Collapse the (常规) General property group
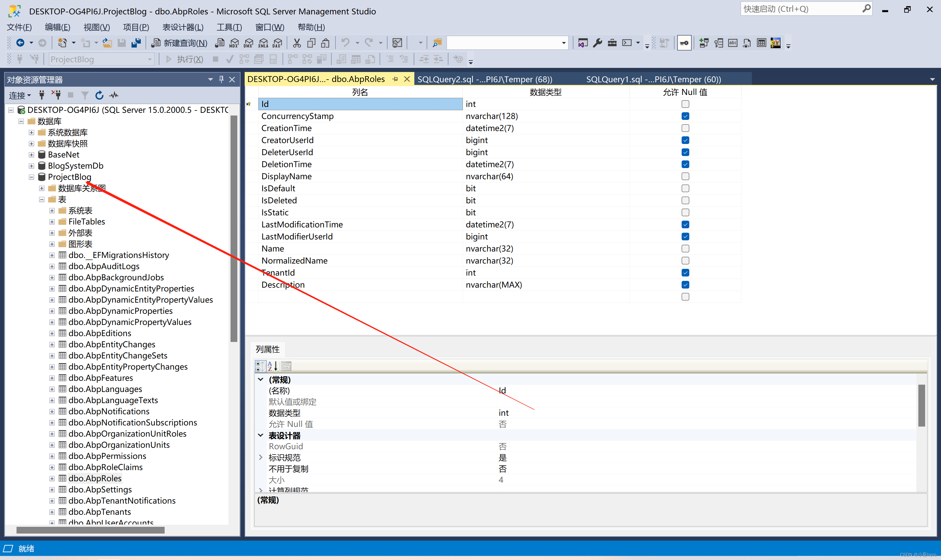 pos(261,380)
